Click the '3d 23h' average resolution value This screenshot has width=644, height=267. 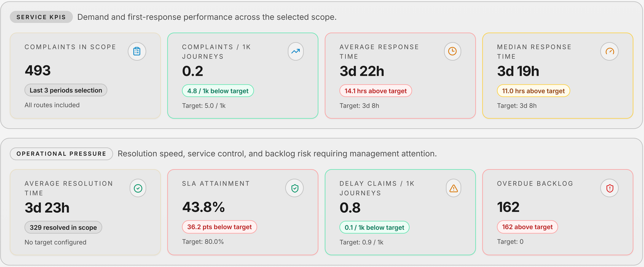[47, 208]
